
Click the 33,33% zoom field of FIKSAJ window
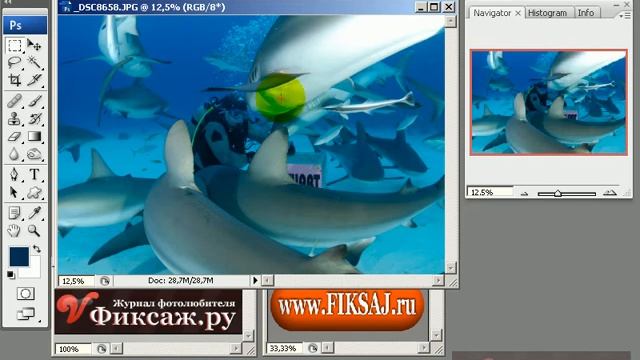[285, 349]
